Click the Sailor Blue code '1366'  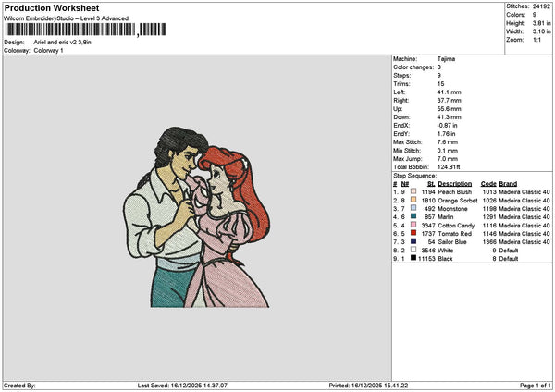click(489, 241)
